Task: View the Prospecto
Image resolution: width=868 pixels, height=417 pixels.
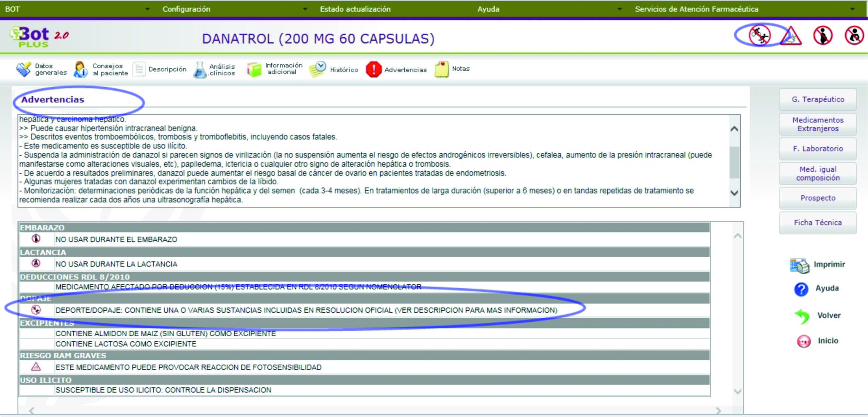Action: (x=818, y=198)
